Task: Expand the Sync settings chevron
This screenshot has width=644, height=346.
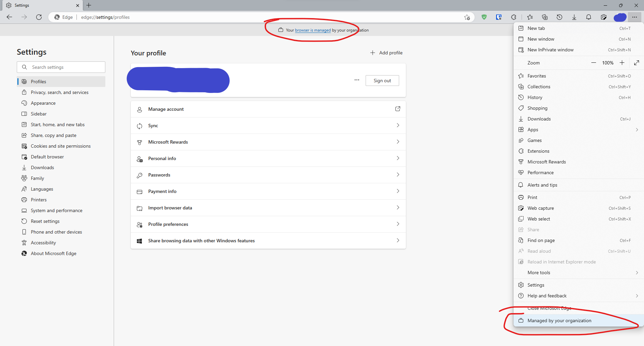Action: point(398,125)
